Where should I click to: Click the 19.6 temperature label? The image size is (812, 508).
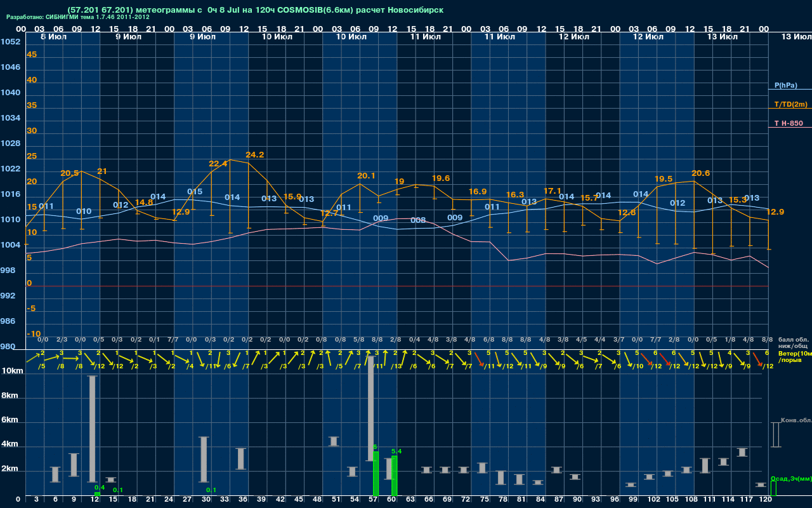click(x=440, y=178)
